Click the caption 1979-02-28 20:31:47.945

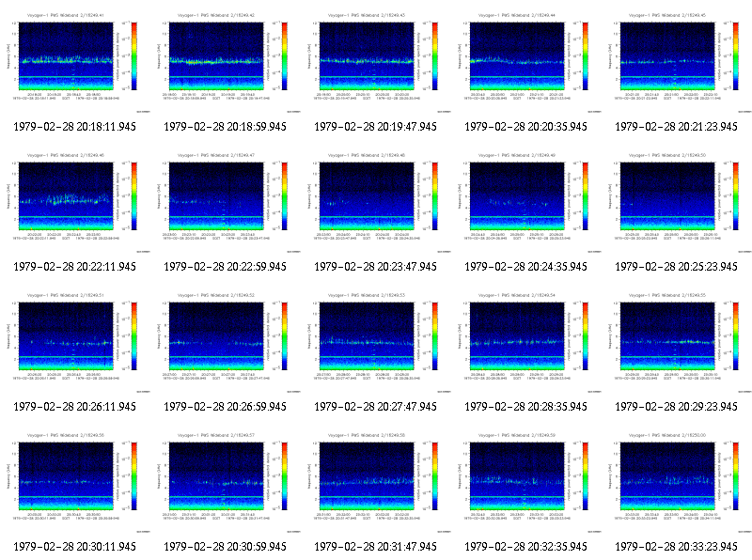[x=375, y=547]
